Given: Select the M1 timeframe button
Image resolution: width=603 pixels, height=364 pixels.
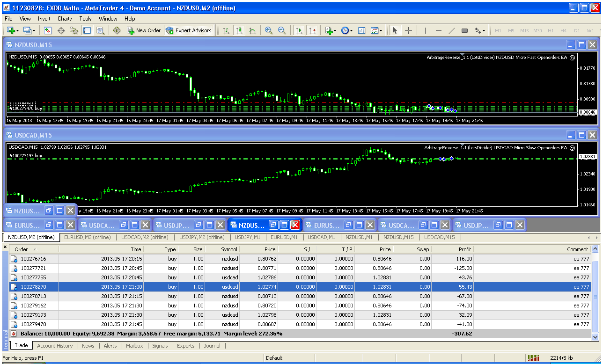Looking at the screenshot, I should pos(498,30).
